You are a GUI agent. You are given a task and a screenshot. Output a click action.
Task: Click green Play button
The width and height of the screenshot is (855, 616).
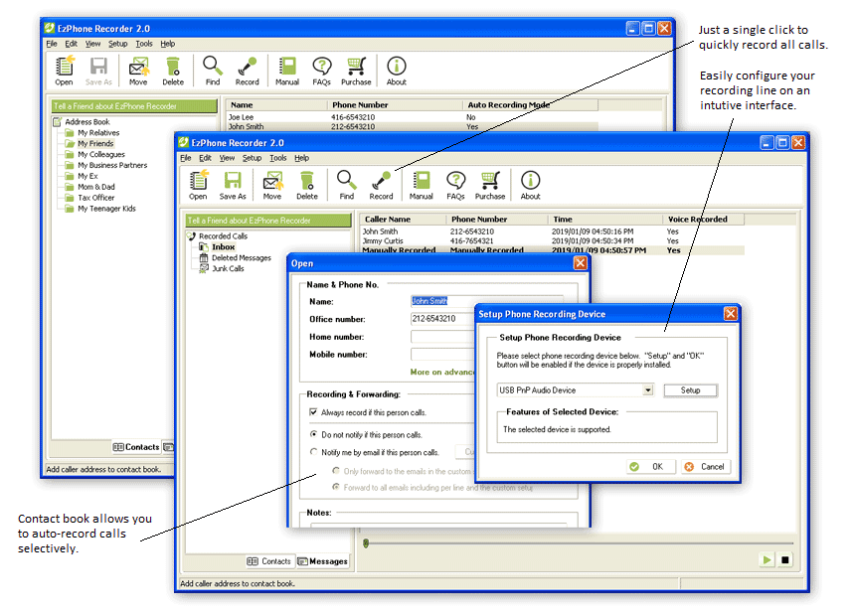click(x=767, y=559)
